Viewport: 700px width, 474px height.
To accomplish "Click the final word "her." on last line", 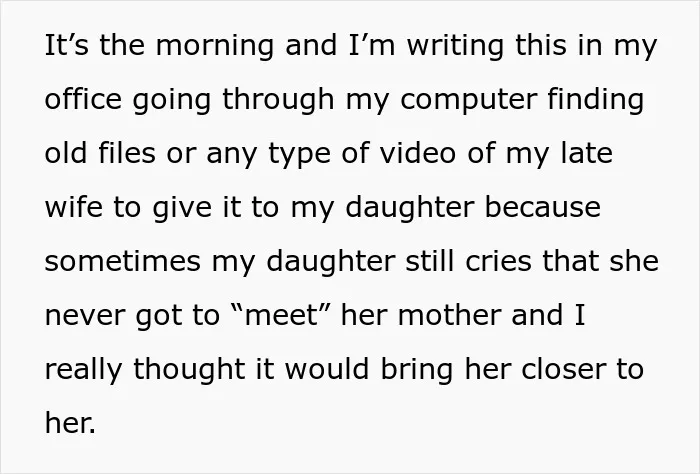I will pyautogui.click(x=70, y=423).
